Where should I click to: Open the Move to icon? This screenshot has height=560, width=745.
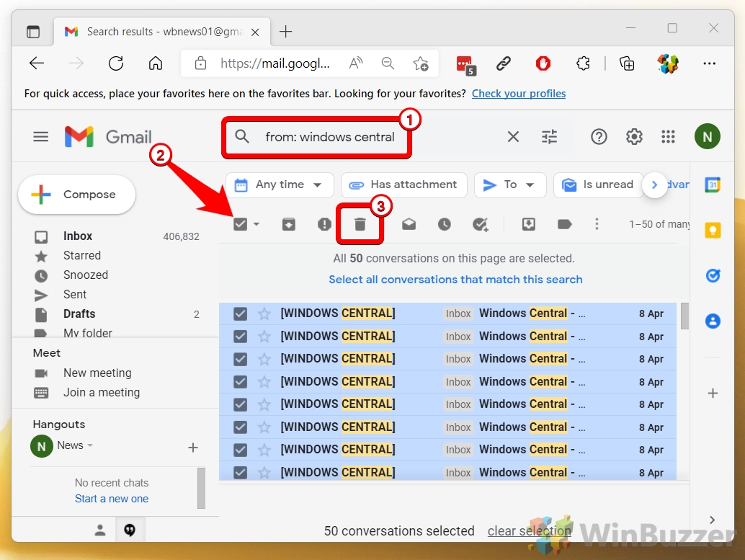tap(528, 224)
